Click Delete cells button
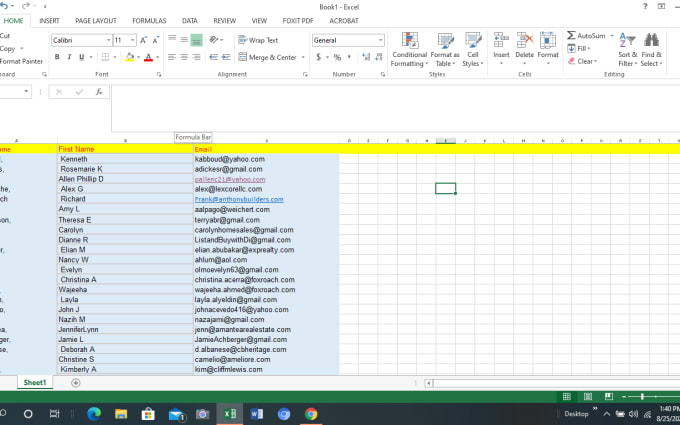 (x=524, y=49)
